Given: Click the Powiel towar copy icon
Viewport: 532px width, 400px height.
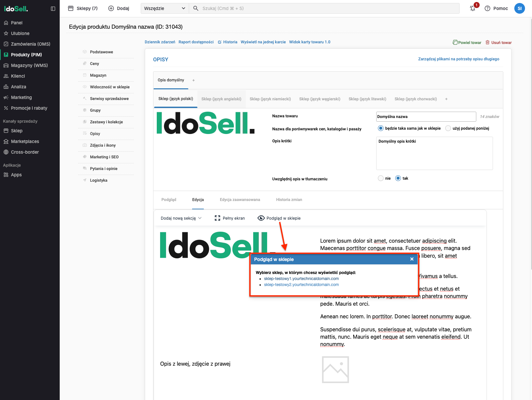Looking at the screenshot, I should (455, 42).
